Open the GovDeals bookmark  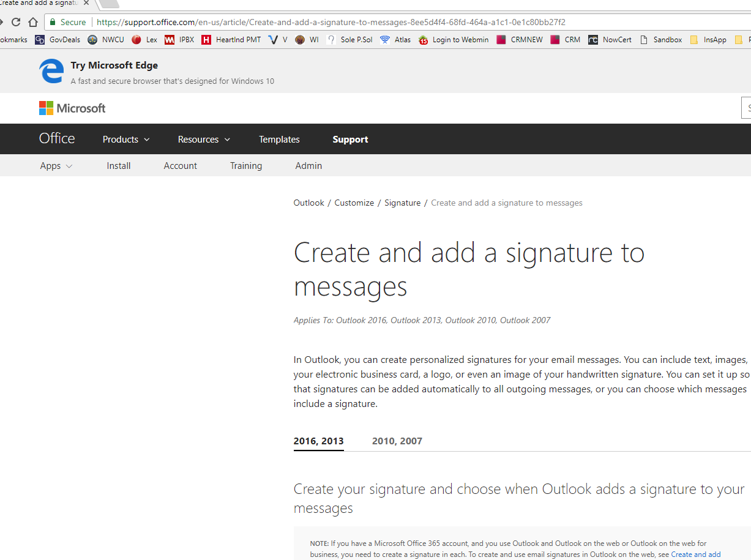click(x=58, y=40)
